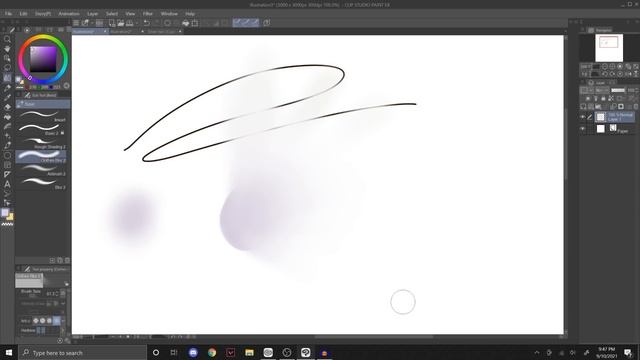
Task: Open the Edit menu
Action: click(23, 13)
